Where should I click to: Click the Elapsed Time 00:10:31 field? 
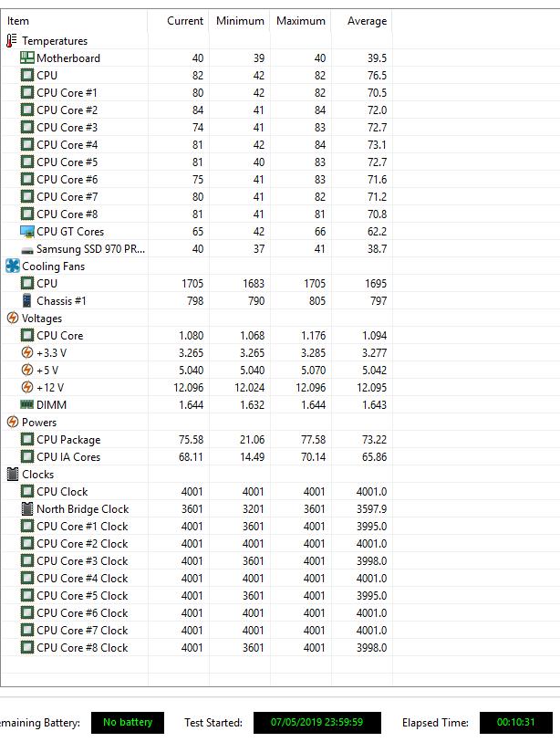click(x=515, y=723)
